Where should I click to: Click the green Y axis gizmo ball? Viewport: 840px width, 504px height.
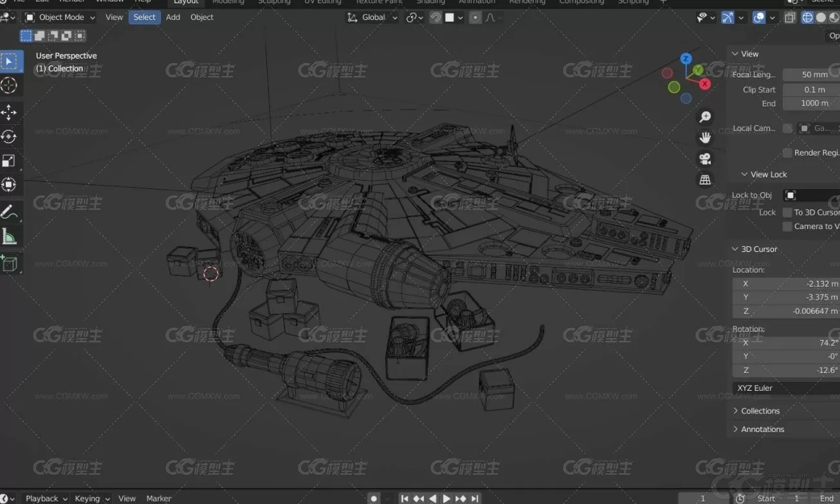698,70
